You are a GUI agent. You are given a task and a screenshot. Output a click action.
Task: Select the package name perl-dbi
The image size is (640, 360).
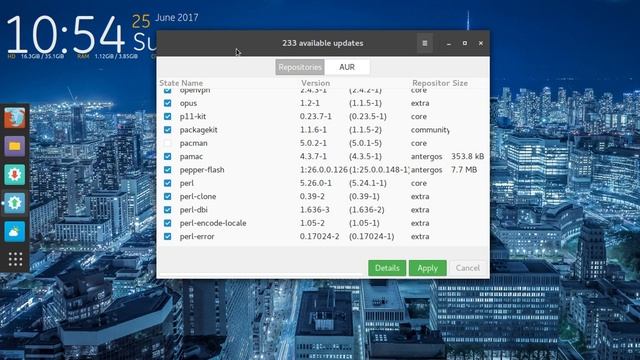tap(193, 210)
